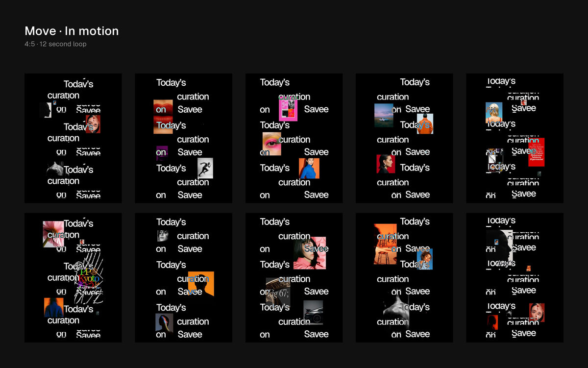This screenshot has height=368, width=588.
Task: Select the black-and-white muscular back photo
Action: point(396,311)
